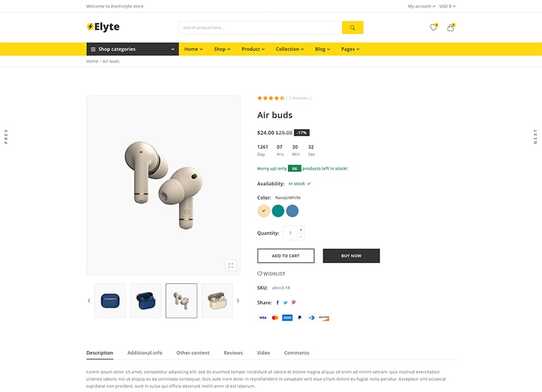Switch to the Reviews tab
The image size is (542, 392).
tap(233, 353)
